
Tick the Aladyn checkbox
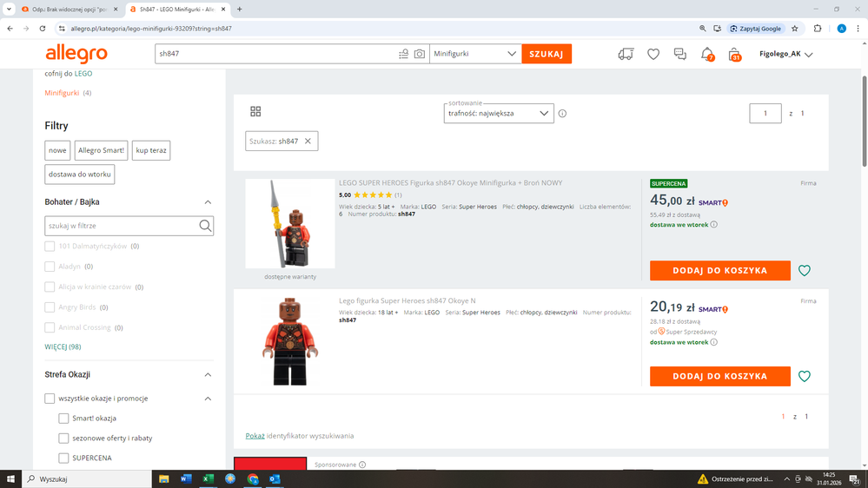click(50, 267)
